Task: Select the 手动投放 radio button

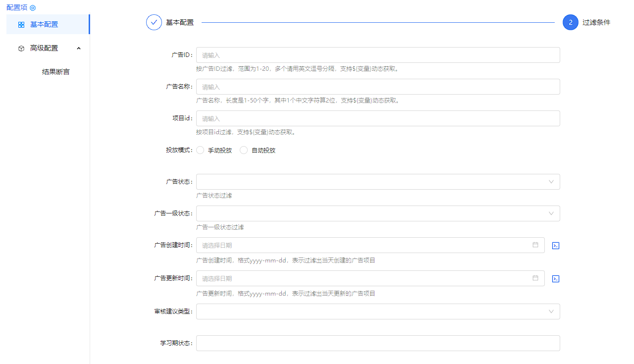Action: pos(201,151)
